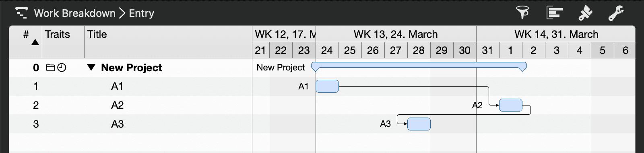Click the WK 13, 24. March header
Image resolution: width=644 pixels, height=153 pixels.
point(396,34)
